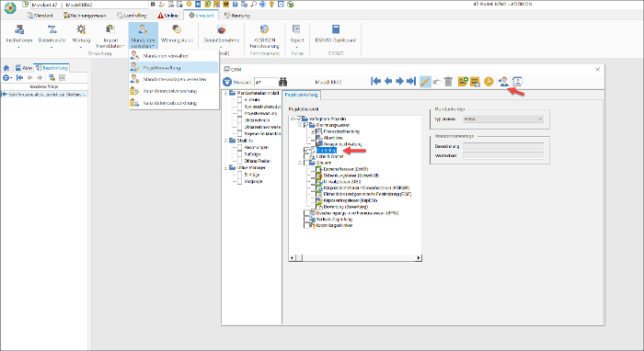Click the binoculars search icon beside Mandant field
The height and width of the screenshot is (351, 644).
[283, 82]
